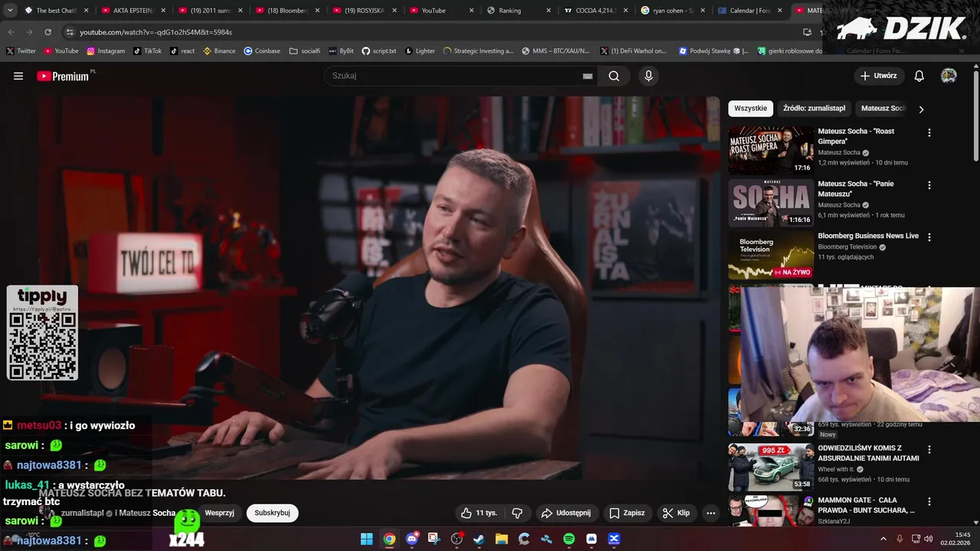
Task: Dislike the video with thumbs down
Action: coord(517,513)
